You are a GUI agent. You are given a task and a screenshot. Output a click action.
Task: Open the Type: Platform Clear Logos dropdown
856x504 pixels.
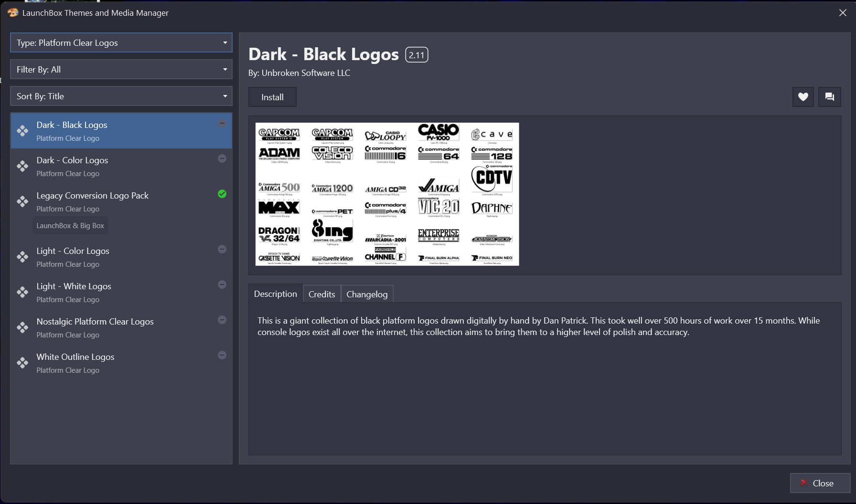(x=121, y=42)
